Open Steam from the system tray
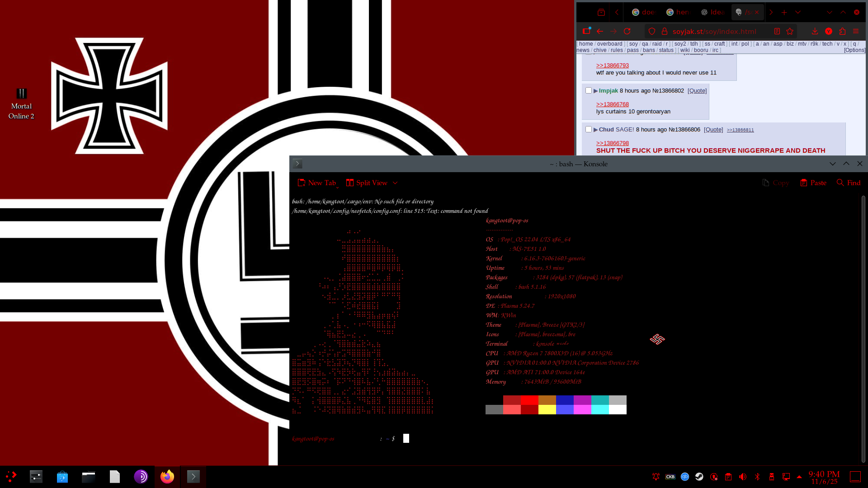Image resolution: width=868 pixels, height=488 pixels. 699,477
